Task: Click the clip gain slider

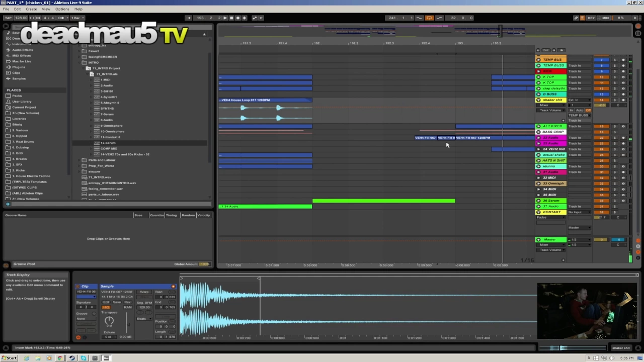Action: point(126,322)
